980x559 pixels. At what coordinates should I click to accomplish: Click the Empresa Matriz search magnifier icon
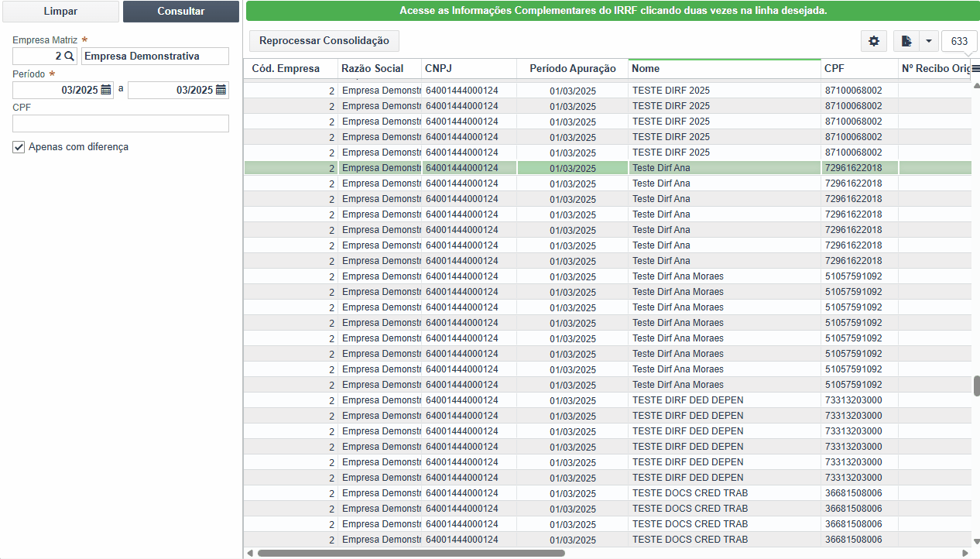click(x=69, y=56)
